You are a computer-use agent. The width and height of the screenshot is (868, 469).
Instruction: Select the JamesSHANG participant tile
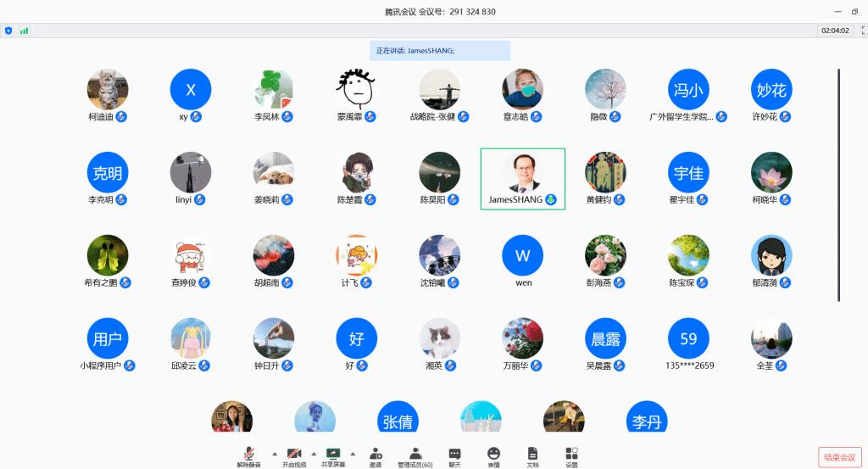pos(522,179)
